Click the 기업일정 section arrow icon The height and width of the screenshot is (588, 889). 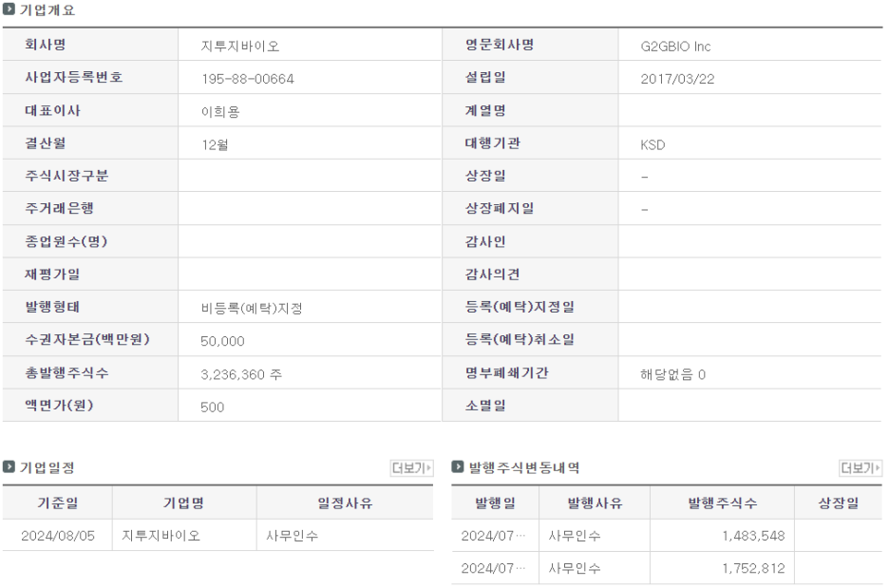point(9,466)
